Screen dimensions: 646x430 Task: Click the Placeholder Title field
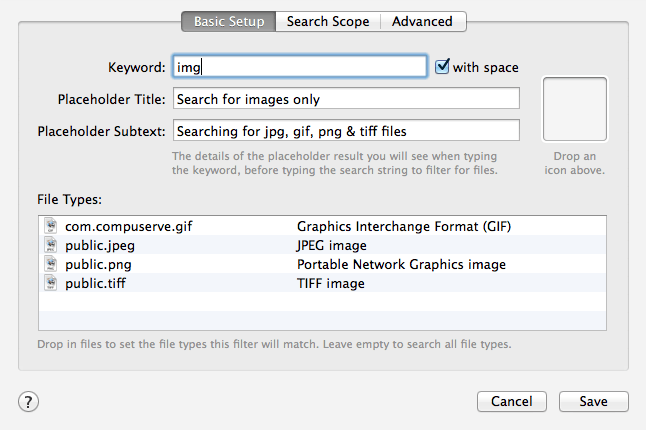coord(346,98)
